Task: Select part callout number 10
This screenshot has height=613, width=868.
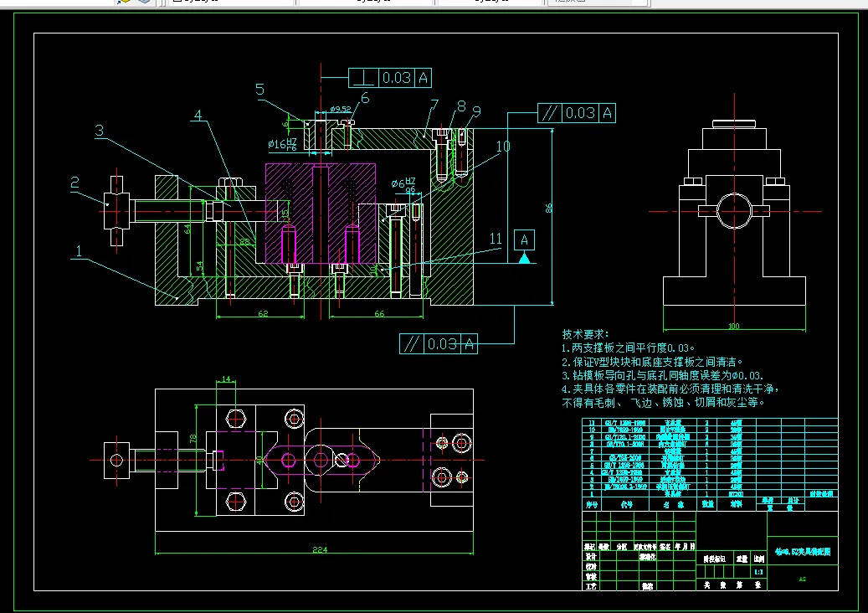Action: 503,147
